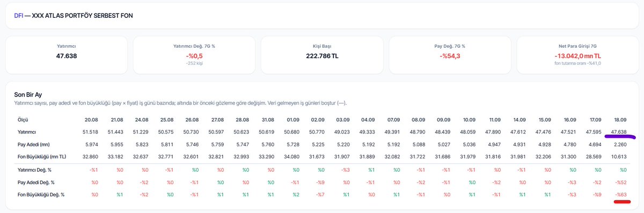This screenshot has width=644, height=213.
Task: Click the Yatırımcı Değ. % row label
Action: (35, 170)
